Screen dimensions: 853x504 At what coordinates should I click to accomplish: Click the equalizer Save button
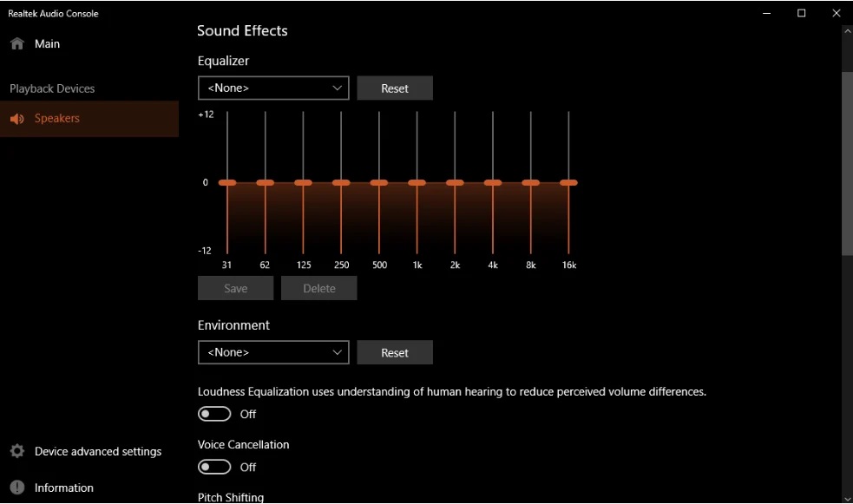coord(235,289)
